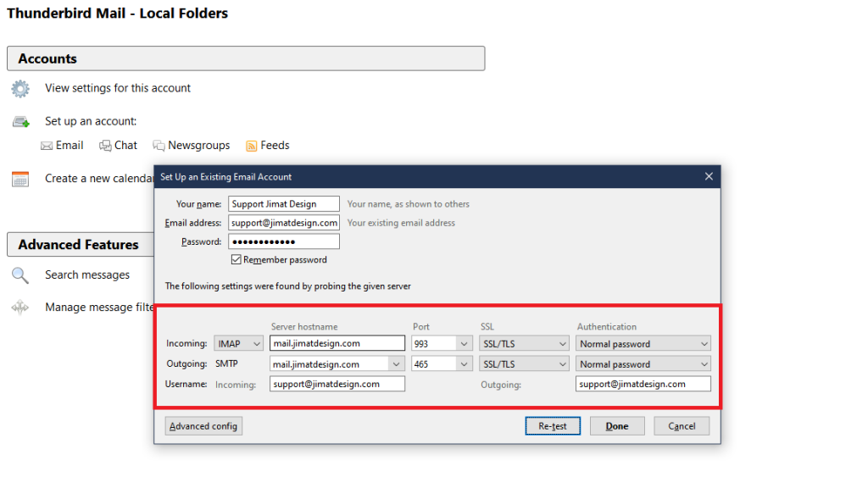Image resolution: width=868 pixels, height=488 pixels.
Task: Click the Email address input field
Action: (284, 223)
